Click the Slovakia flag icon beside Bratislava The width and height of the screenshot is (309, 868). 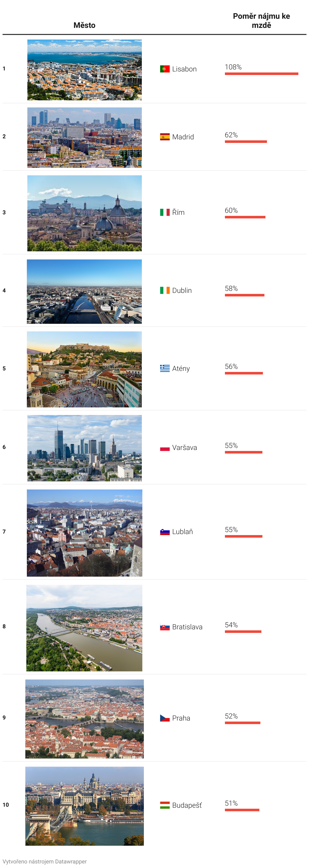pos(164,627)
